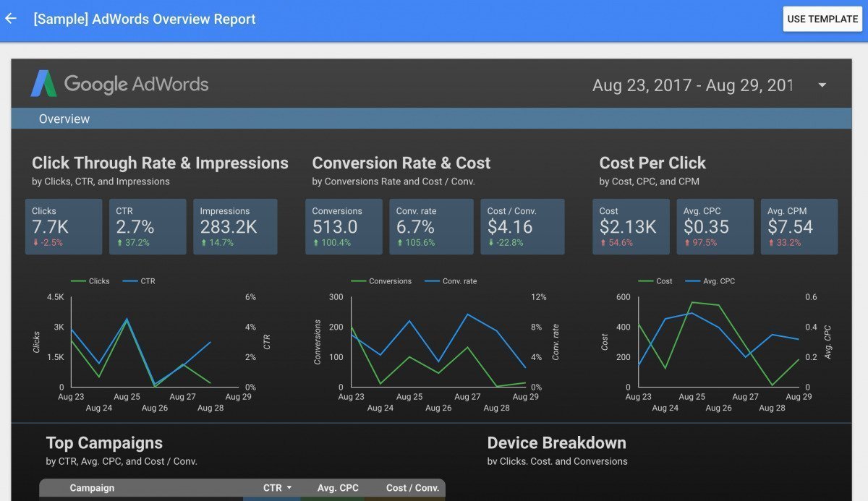
Task: Select the Impressions 283.2K scorecard
Action: 234,226
